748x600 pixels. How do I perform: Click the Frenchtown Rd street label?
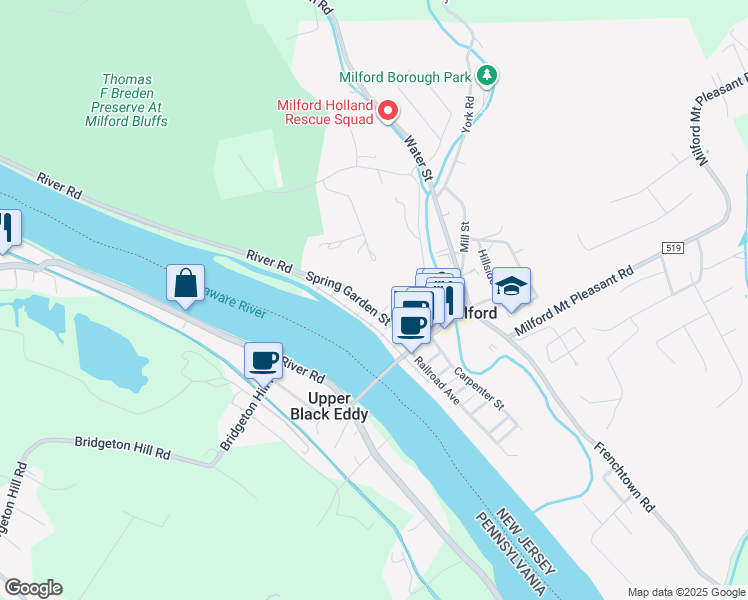624,477
